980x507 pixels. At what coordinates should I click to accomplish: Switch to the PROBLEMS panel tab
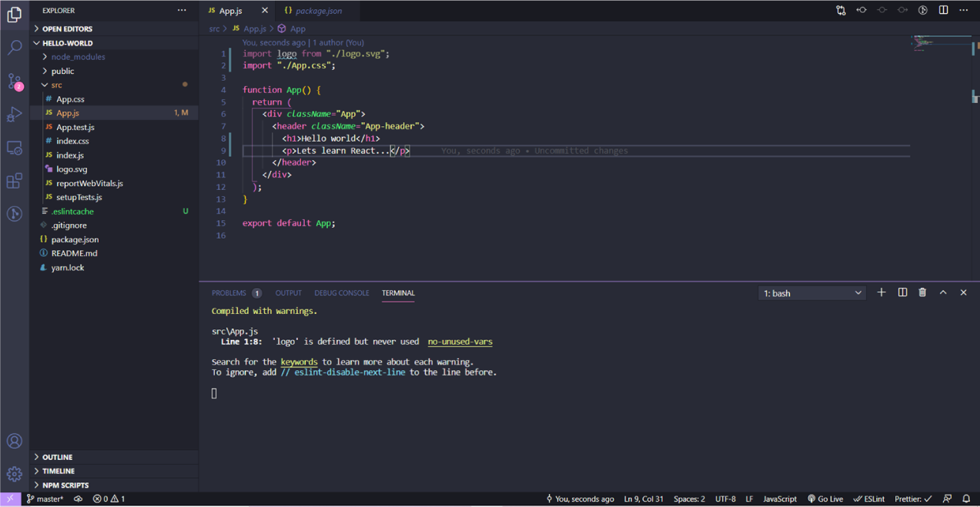click(x=229, y=293)
